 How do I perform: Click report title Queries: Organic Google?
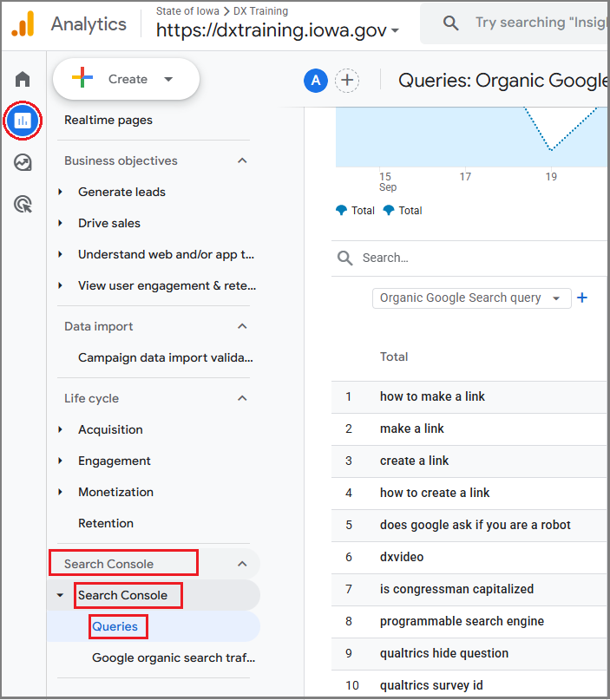502,81
